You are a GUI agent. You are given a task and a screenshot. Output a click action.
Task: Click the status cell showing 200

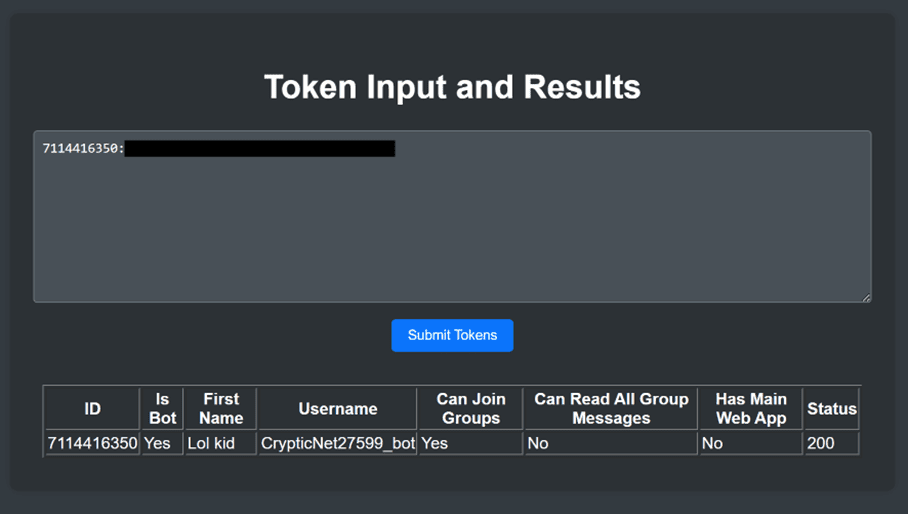point(821,443)
